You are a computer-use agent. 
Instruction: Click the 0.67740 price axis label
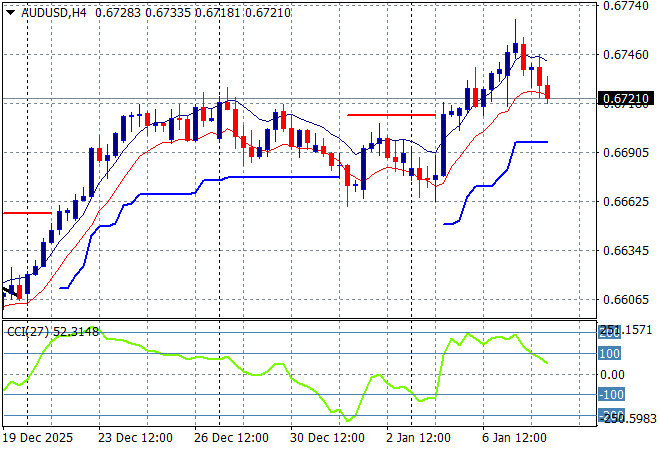[x=627, y=6]
